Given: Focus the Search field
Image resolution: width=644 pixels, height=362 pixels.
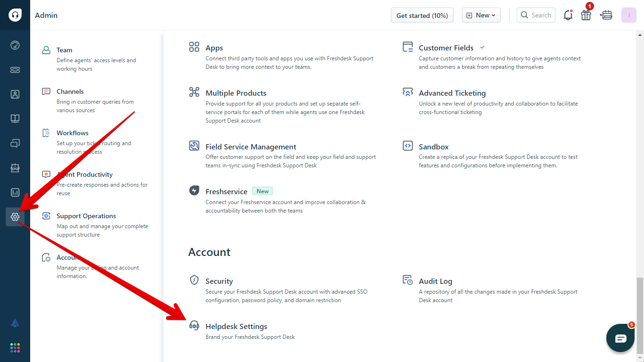Looking at the screenshot, I should coord(536,15).
